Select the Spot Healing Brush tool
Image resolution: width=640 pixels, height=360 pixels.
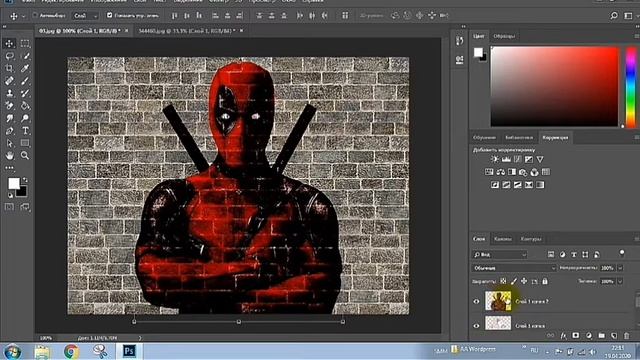coord(10,81)
